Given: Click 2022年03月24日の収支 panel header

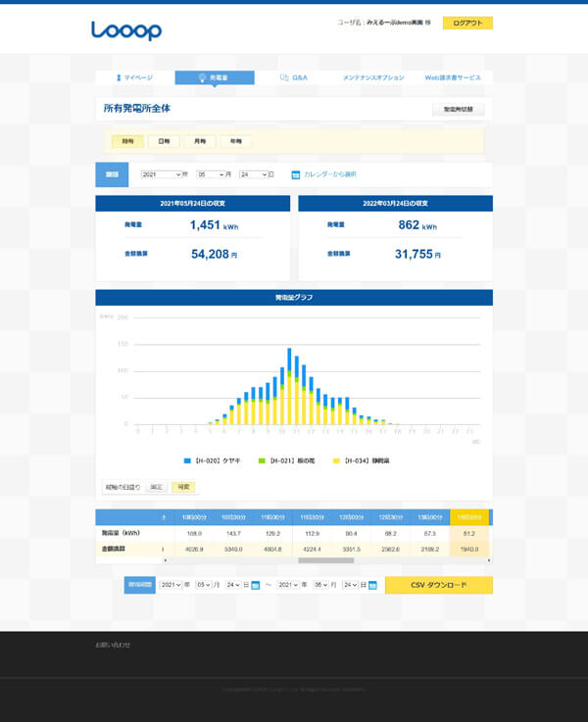Looking at the screenshot, I should [x=396, y=203].
